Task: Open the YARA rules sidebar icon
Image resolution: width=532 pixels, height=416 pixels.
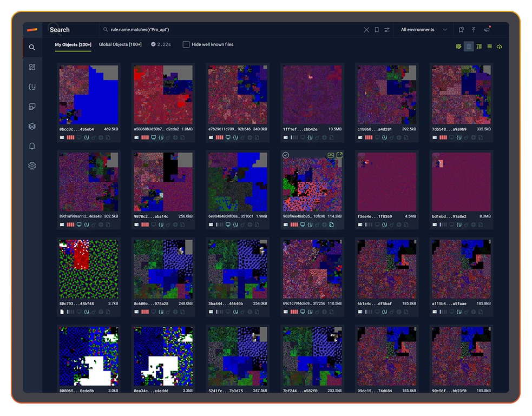Action: pyautogui.click(x=32, y=87)
